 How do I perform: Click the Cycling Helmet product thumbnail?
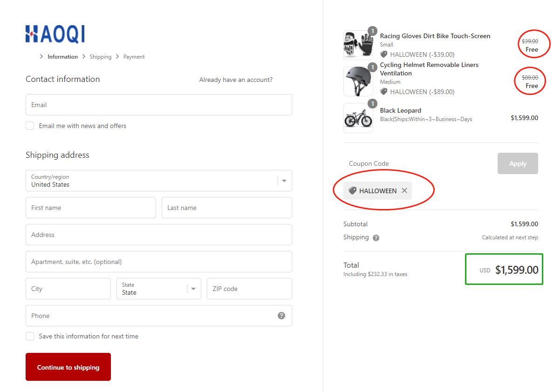click(x=358, y=81)
